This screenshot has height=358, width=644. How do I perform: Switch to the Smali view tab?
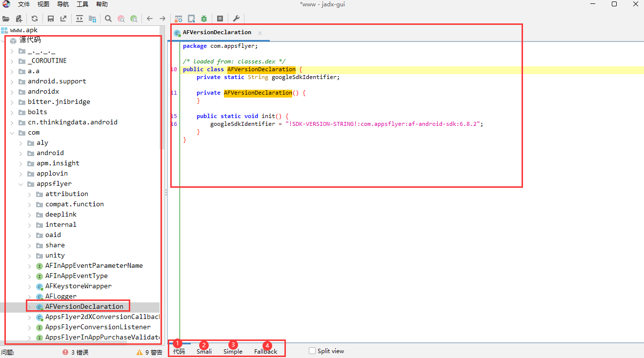[x=204, y=351]
